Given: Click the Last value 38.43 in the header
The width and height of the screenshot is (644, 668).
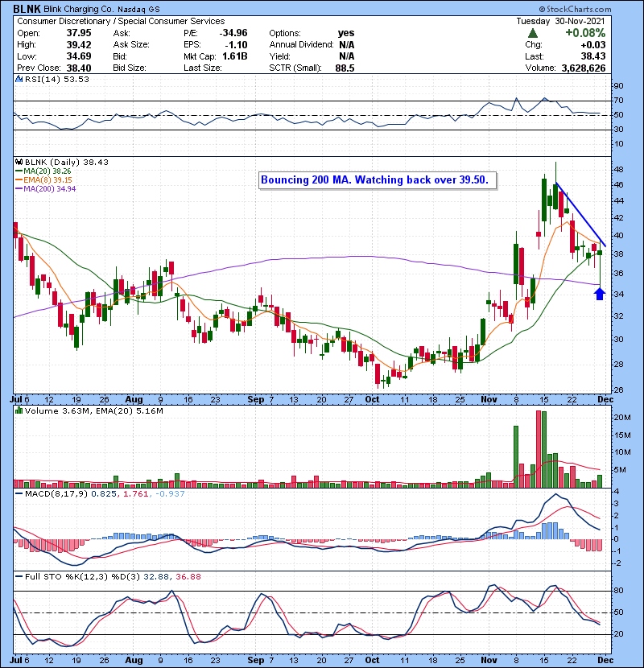Looking at the screenshot, I should tap(592, 56).
